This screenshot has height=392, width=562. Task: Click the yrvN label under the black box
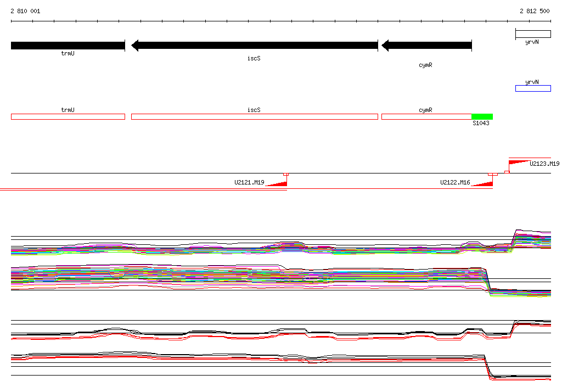[x=532, y=42]
